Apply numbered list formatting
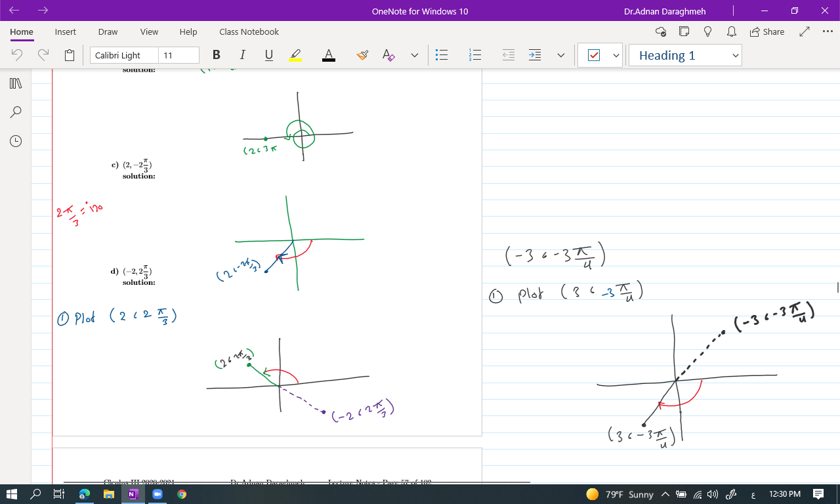840x504 pixels. coord(475,56)
